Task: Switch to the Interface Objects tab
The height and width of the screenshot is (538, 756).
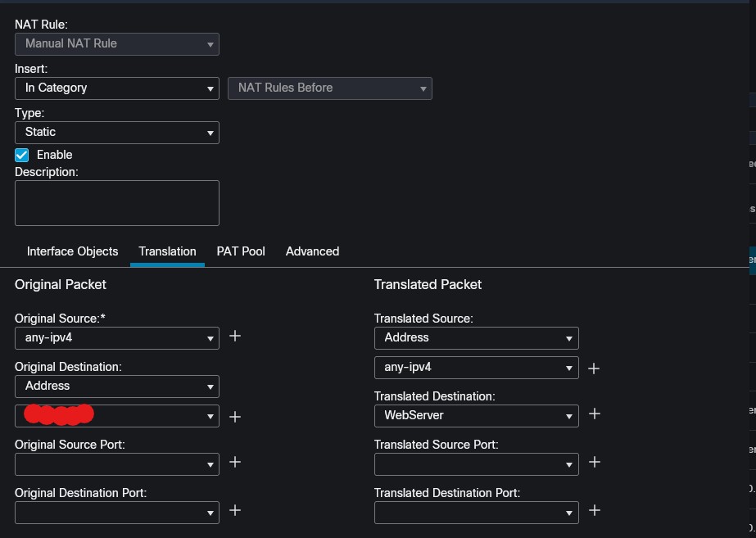Action: click(72, 251)
